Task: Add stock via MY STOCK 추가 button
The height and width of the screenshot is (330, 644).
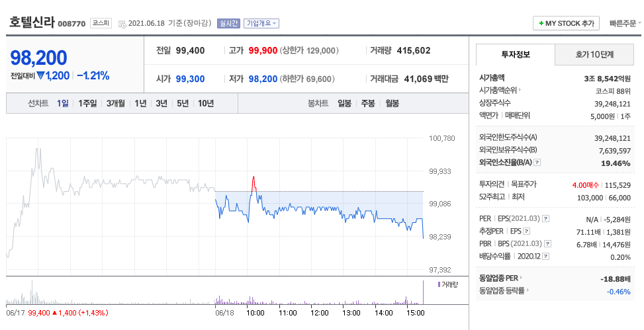Action: click(566, 23)
